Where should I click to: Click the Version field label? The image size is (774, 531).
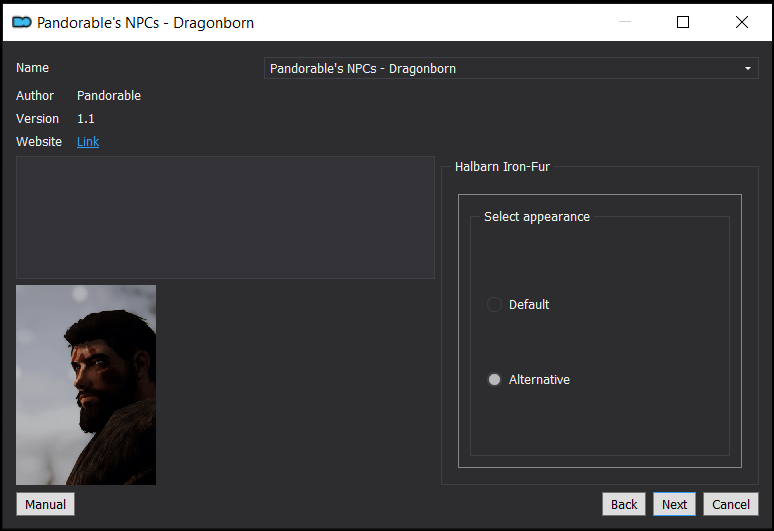(37, 118)
